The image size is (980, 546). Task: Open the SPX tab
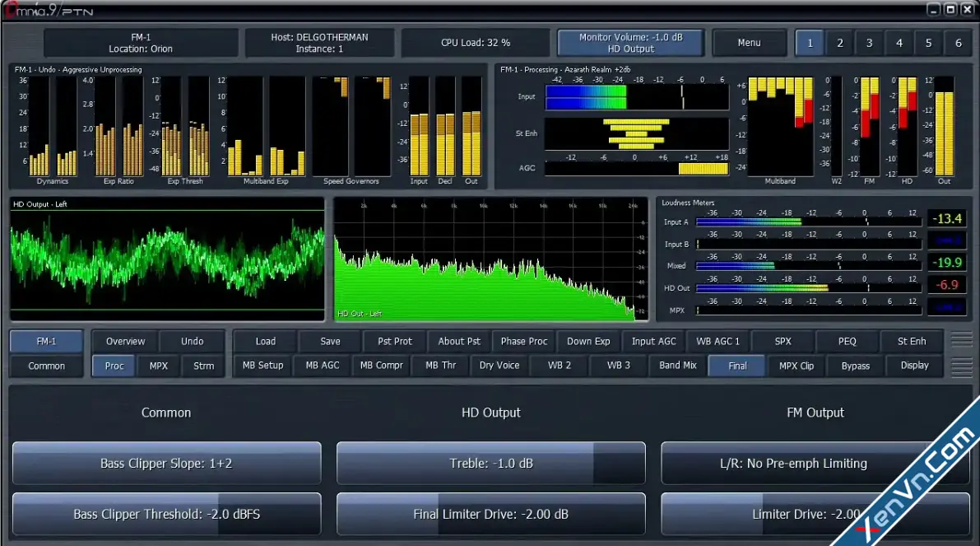coord(783,341)
